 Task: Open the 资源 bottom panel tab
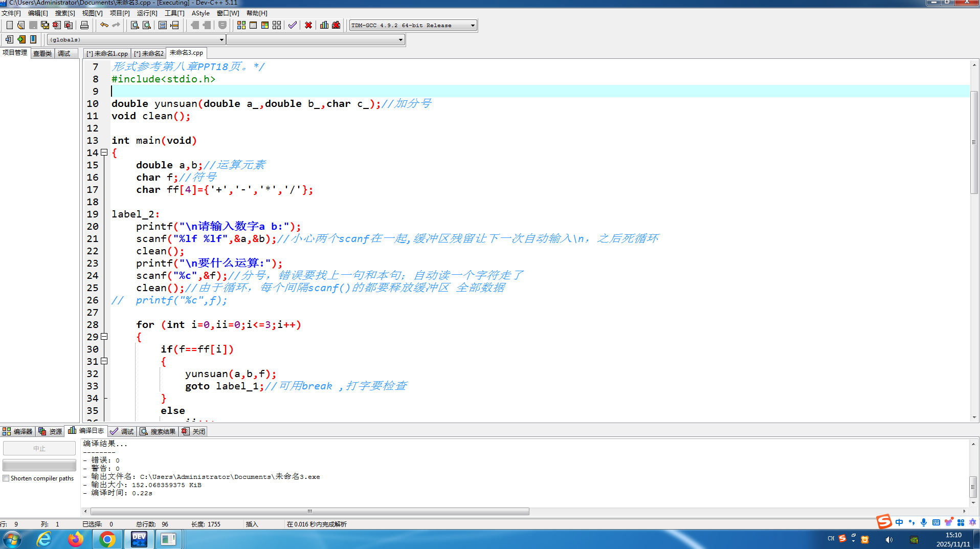click(50, 431)
